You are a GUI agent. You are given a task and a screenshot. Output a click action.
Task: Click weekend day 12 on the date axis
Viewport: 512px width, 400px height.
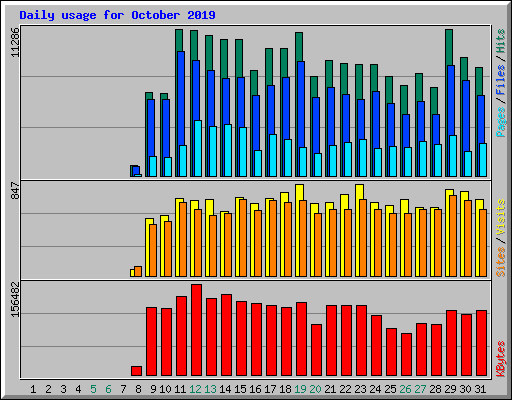click(x=195, y=389)
